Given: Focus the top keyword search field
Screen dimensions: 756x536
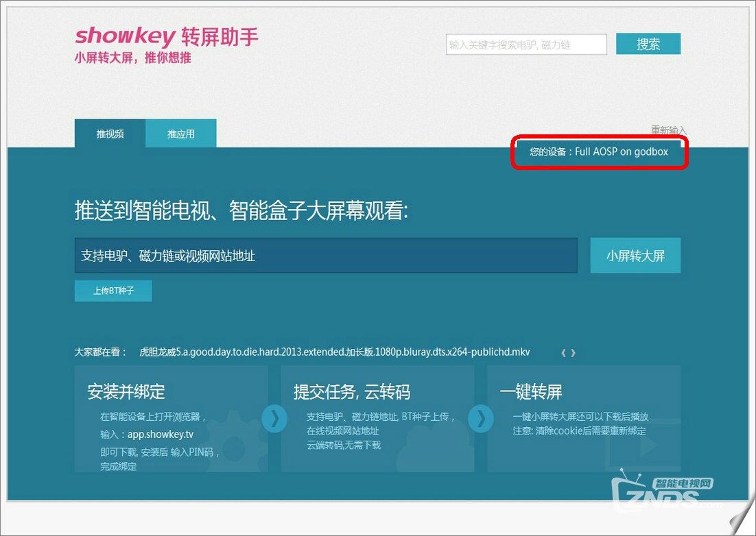Looking at the screenshot, I should coord(526,45).
